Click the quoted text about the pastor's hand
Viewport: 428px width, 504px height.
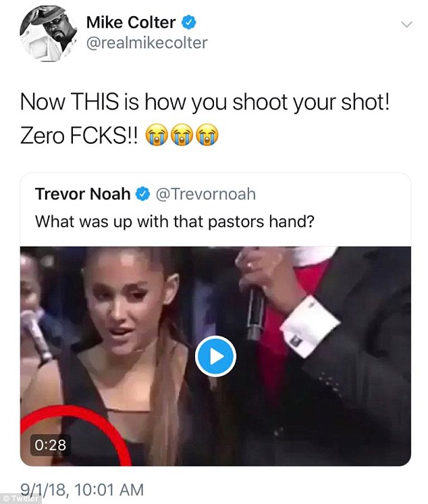[x=173, y=220]
